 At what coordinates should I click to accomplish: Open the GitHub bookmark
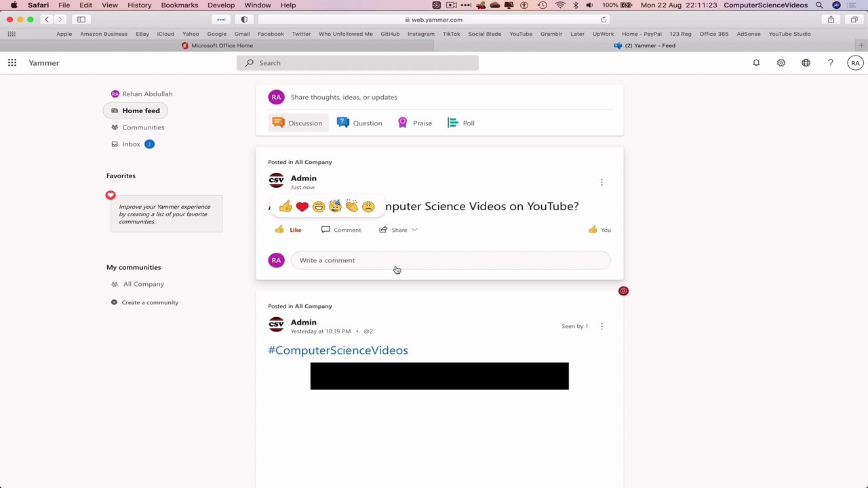click(390, 34)
